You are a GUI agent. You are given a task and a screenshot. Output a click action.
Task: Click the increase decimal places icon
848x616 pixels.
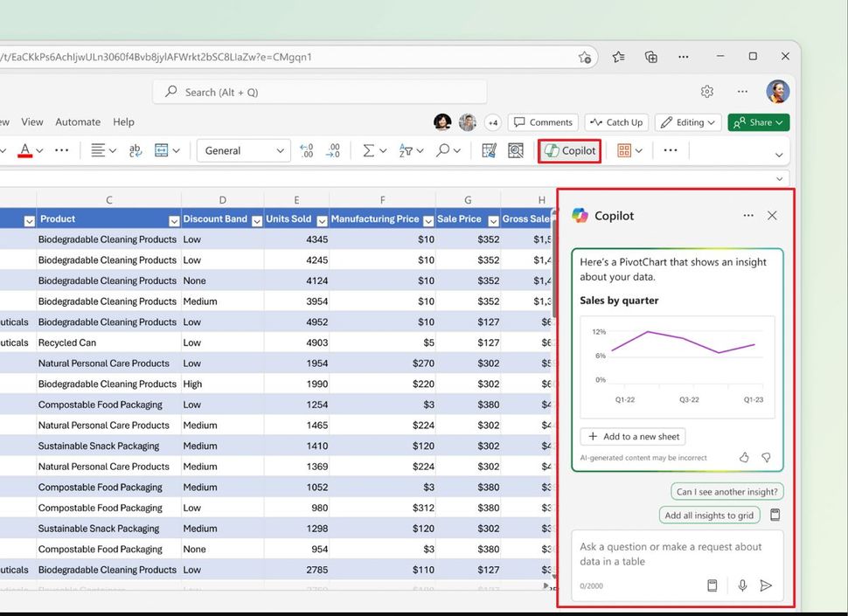306,150
